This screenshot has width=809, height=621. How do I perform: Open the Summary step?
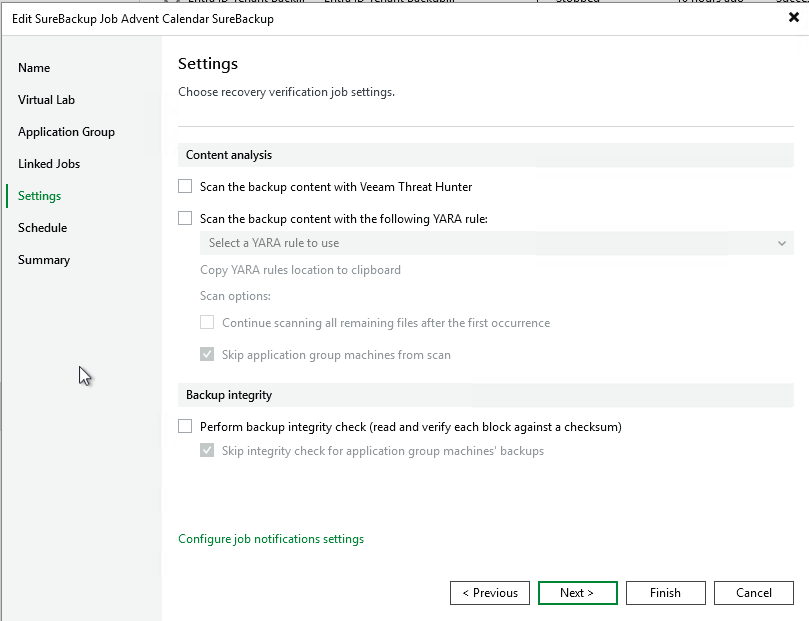click(x=44, y=260)
